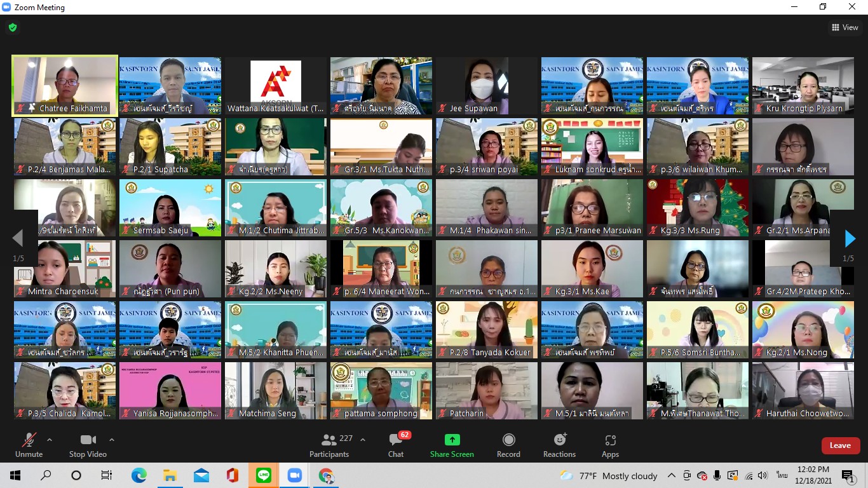Open Chrome from the Windows taskbar
This screenshot has width=868, height=488.
(x=326, y=475)
